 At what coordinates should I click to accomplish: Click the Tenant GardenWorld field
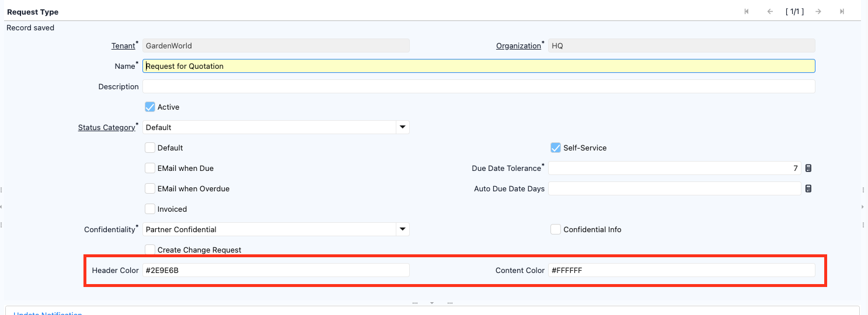[x=276, y=45]
